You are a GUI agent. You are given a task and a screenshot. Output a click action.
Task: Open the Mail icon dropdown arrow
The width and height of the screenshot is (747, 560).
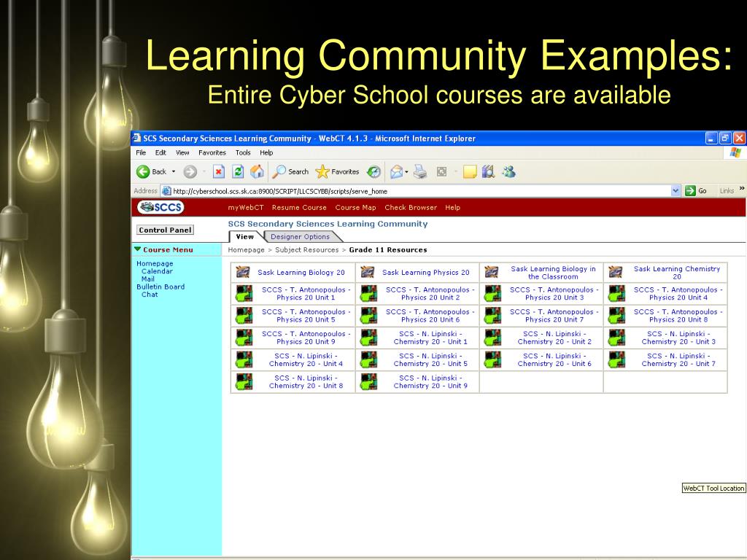point(406,172)
